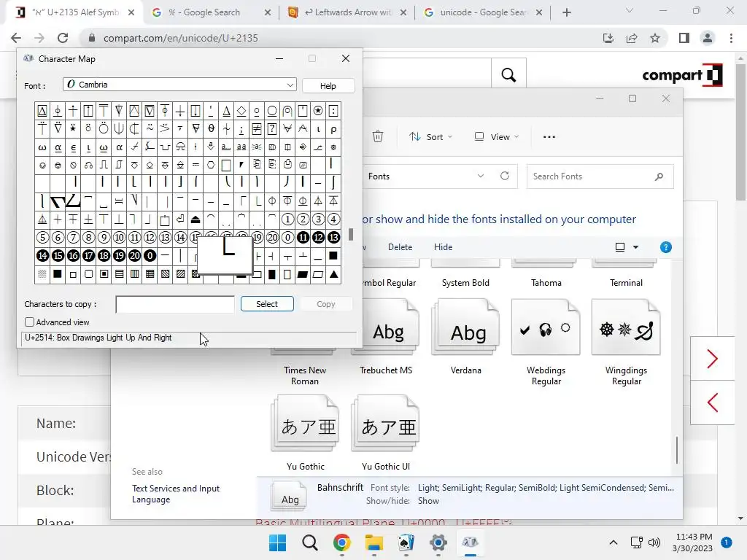Open Text Services and Input Language link
747x560 pixels.
(176, 494)
